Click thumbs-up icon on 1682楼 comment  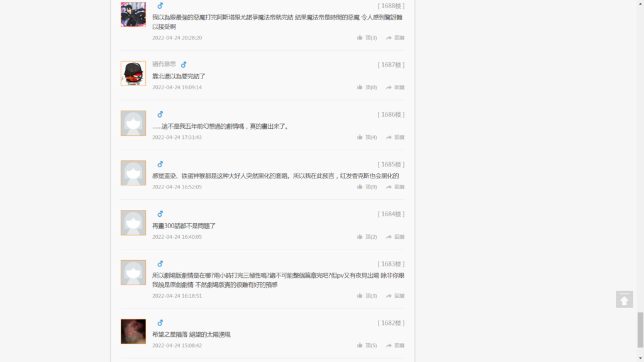coord(359,345)
